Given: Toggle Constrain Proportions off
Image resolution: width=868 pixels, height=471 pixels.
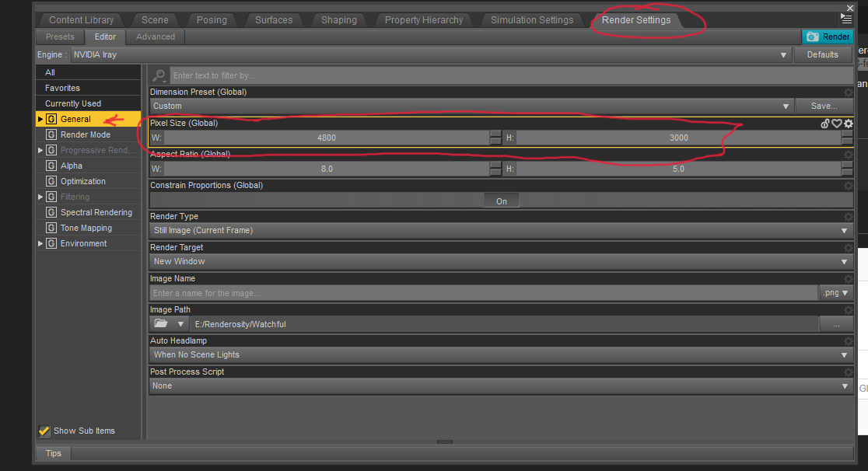Looking at the screenshot, I should [501, 200].
